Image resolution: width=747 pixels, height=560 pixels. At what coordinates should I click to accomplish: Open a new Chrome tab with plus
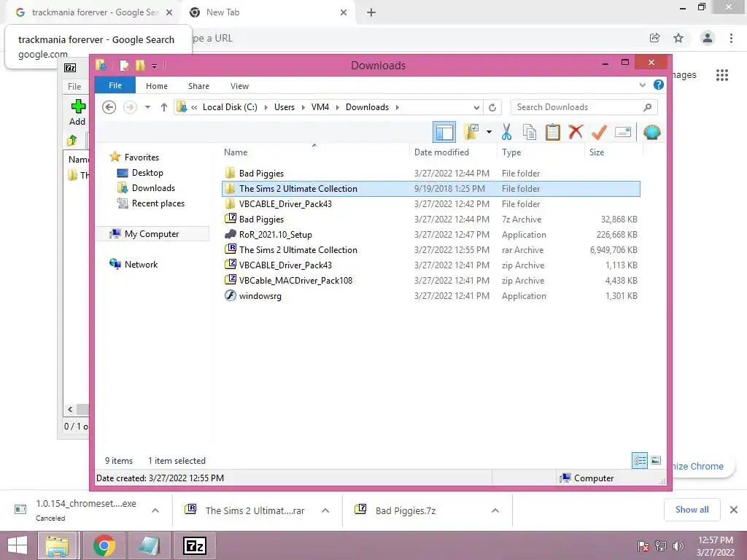371,12
